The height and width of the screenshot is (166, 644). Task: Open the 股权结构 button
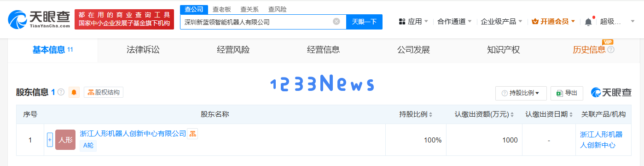(104, 92)
